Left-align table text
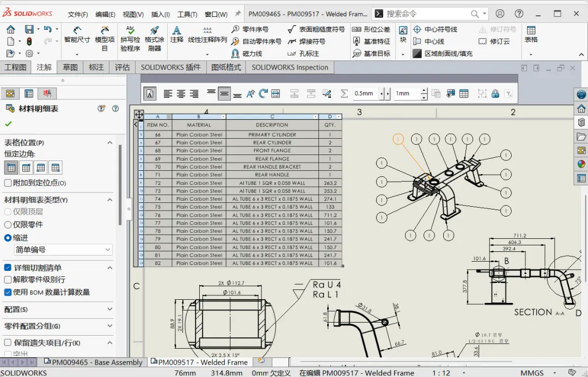588x377 pixels. [x=168, y=94]
